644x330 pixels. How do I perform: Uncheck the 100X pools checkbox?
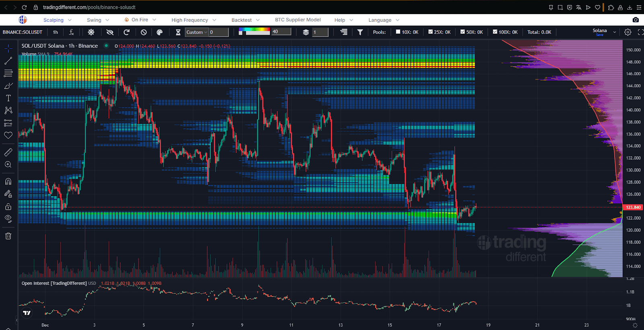pos(495,32)
